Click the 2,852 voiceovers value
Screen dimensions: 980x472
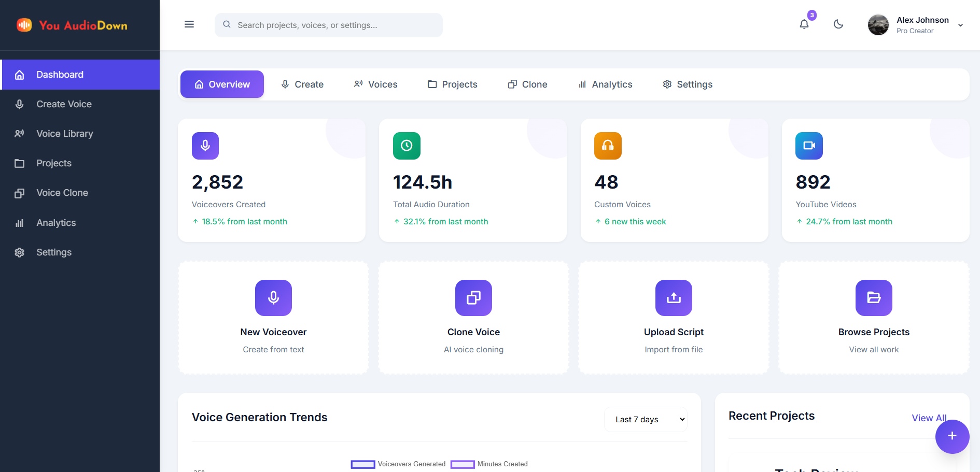click(217, 182)
